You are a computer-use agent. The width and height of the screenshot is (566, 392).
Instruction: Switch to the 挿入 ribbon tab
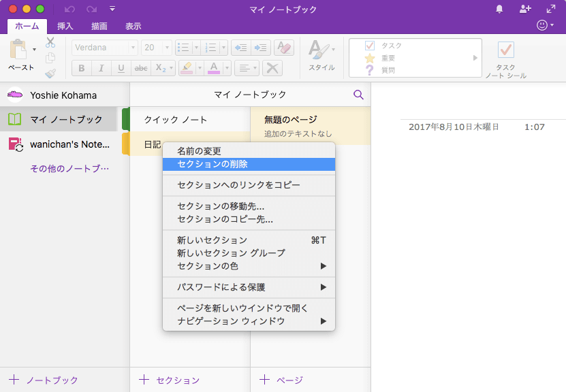(x=65, y=26)
